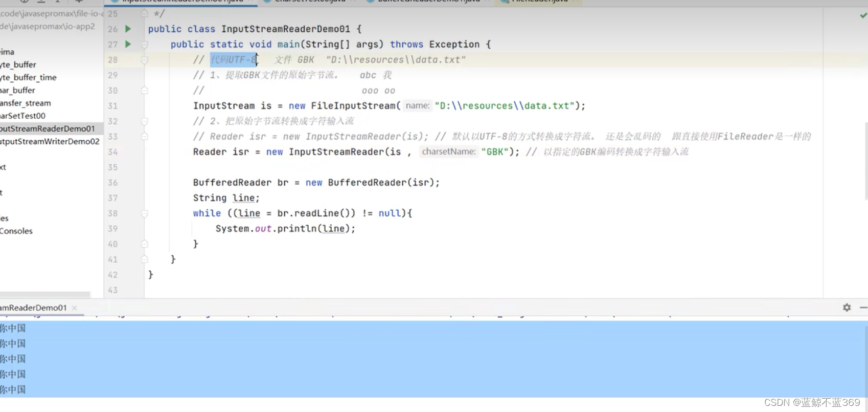
Task: Open tputStreamWriterDemo02 in the project tree
Action: pos(50,141)
